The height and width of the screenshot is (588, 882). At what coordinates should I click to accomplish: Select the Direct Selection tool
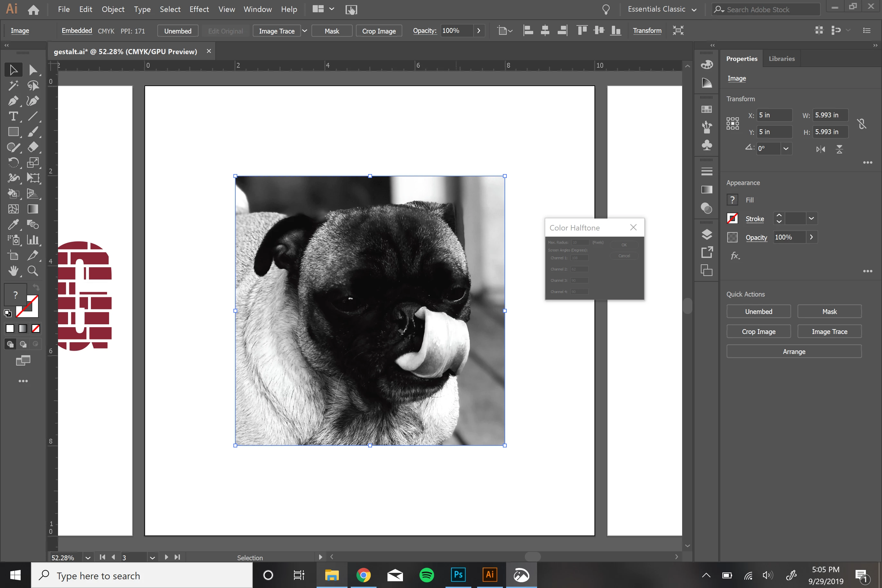pos(33,70)
